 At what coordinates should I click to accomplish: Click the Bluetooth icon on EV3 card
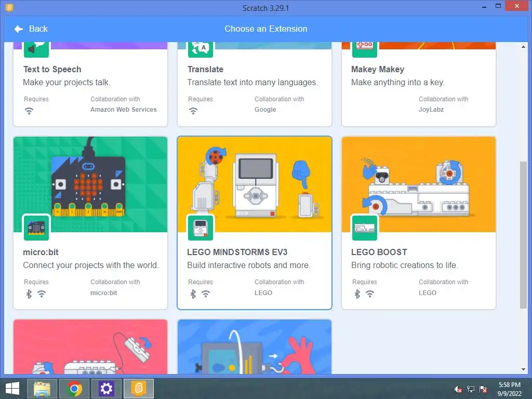193,294
